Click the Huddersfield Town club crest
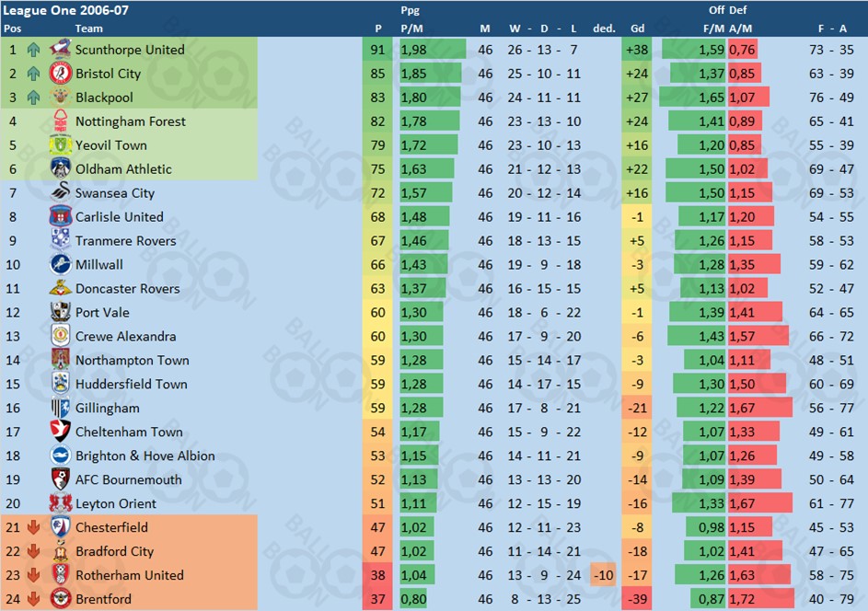 61,383
